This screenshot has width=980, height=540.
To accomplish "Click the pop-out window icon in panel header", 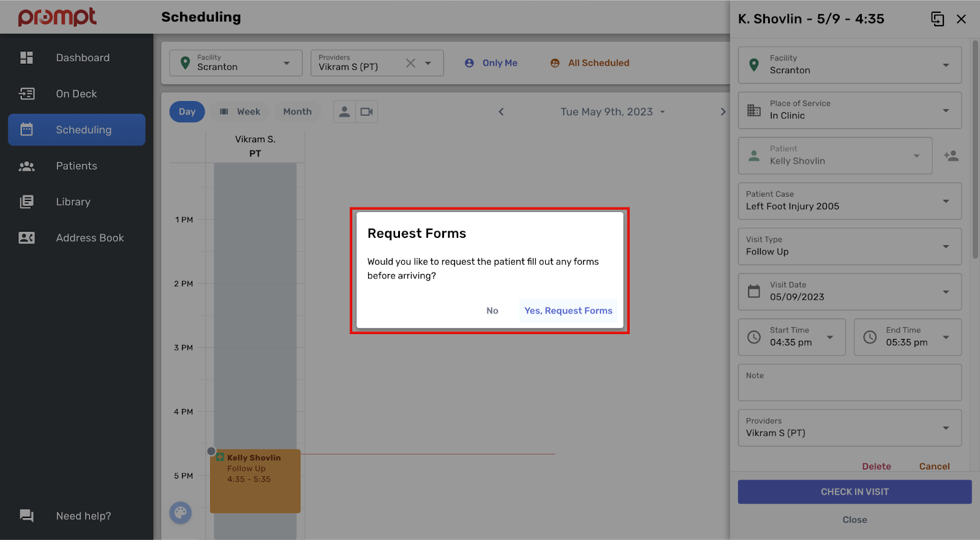I will [937, 19].
